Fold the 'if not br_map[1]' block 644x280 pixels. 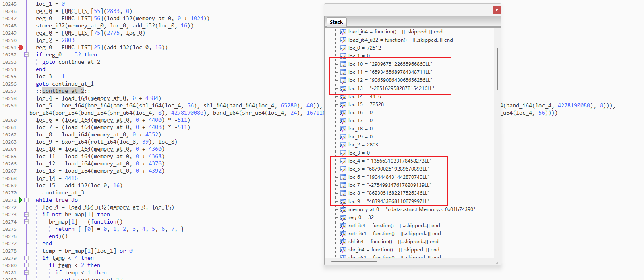tap(26, 215)
